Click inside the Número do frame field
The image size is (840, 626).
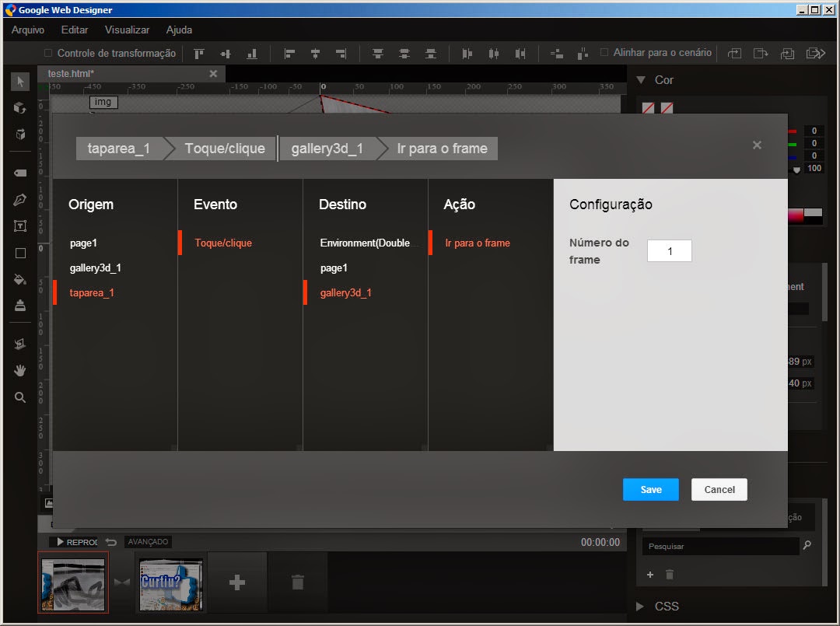point(669,250)
